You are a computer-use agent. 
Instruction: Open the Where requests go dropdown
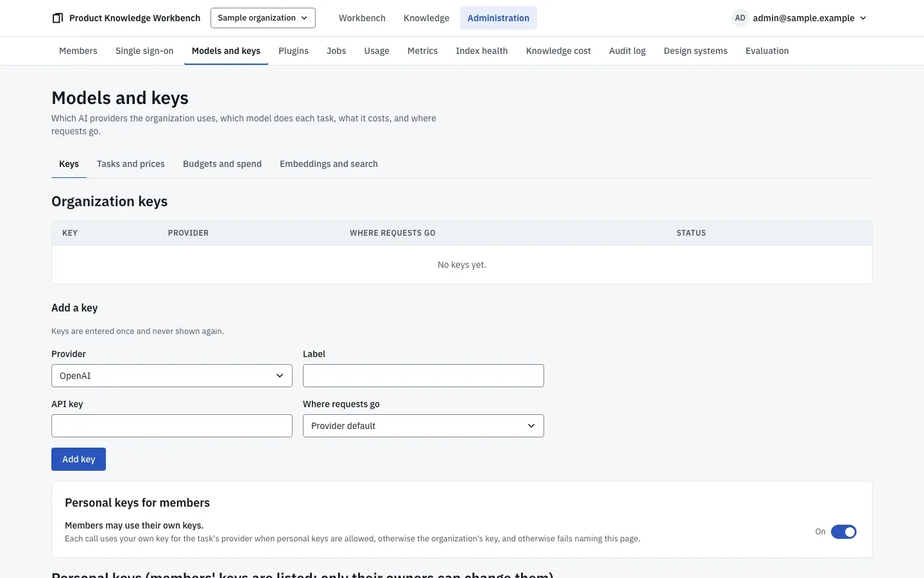[424, 426]
